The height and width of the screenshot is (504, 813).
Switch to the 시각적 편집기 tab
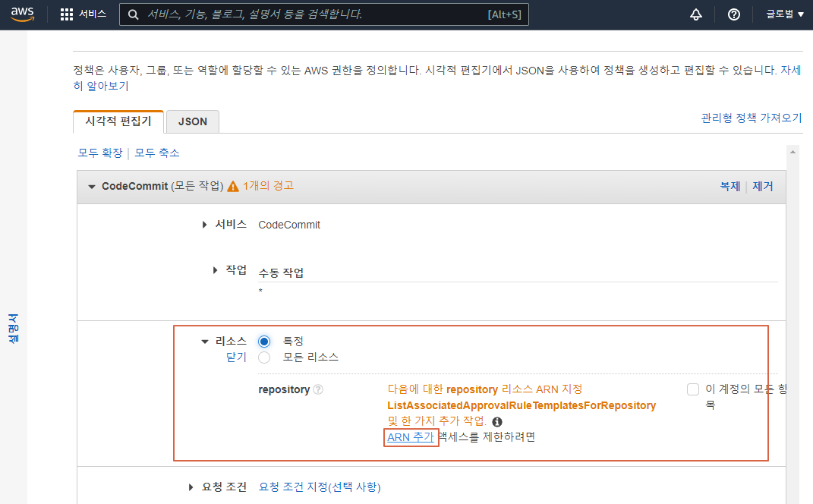tap(118, 121)
